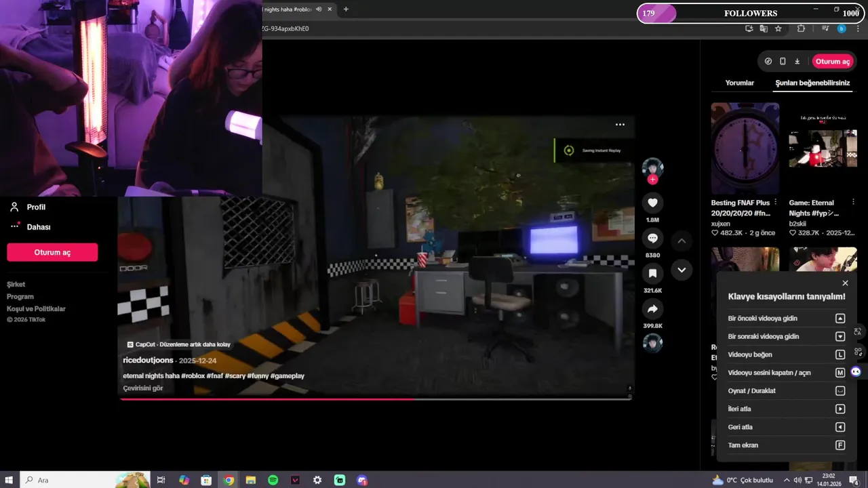Click the F key beside Tam ekran
Viewport: 868px width, 488px height.
click(840, 445)
